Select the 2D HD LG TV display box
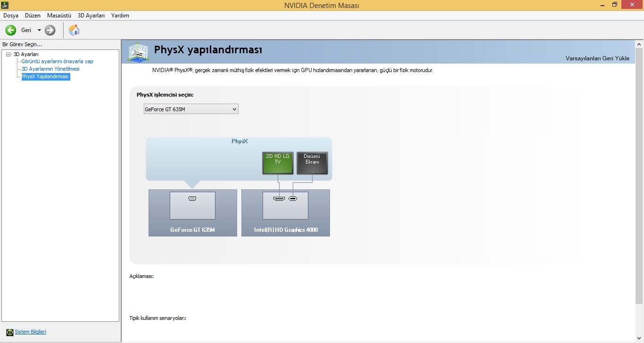644x343 pixels. 278,163
